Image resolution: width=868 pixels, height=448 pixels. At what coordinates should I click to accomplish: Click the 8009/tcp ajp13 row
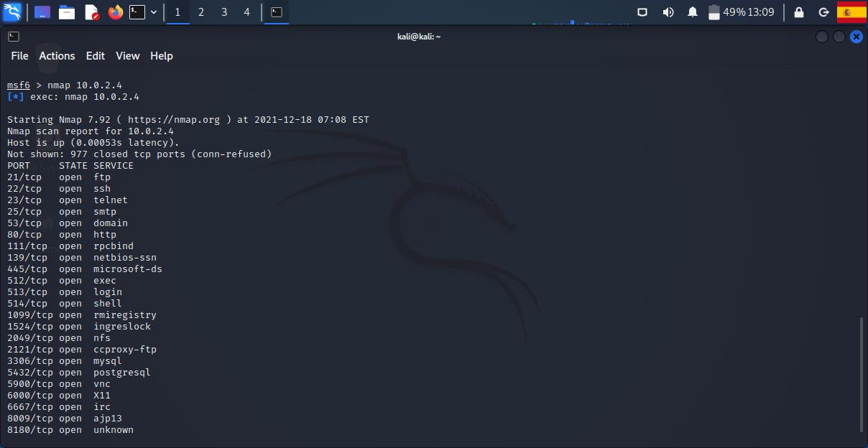pyautogui.click(x=65, y=419)
